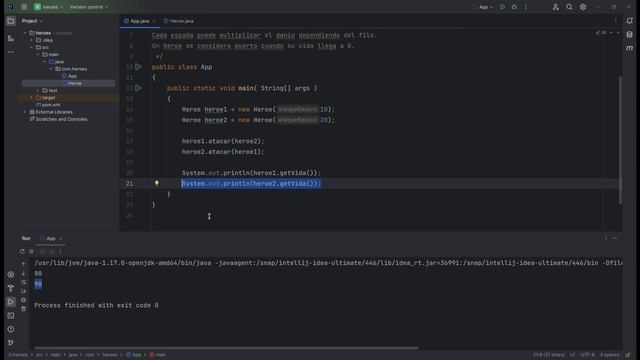Open the Services tool window icon
The image size is (640, 360).
[x=11, y=275]
